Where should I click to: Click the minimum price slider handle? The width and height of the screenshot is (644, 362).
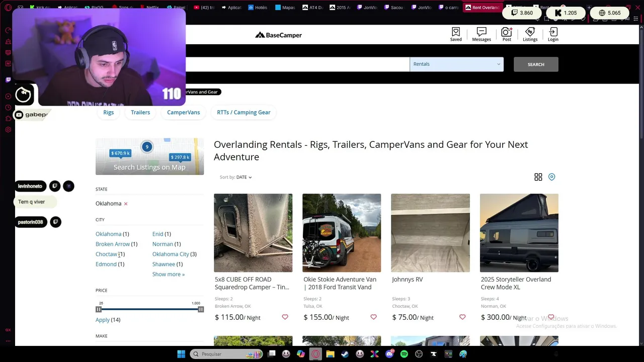pyautogui.click(x=99, y=309)
